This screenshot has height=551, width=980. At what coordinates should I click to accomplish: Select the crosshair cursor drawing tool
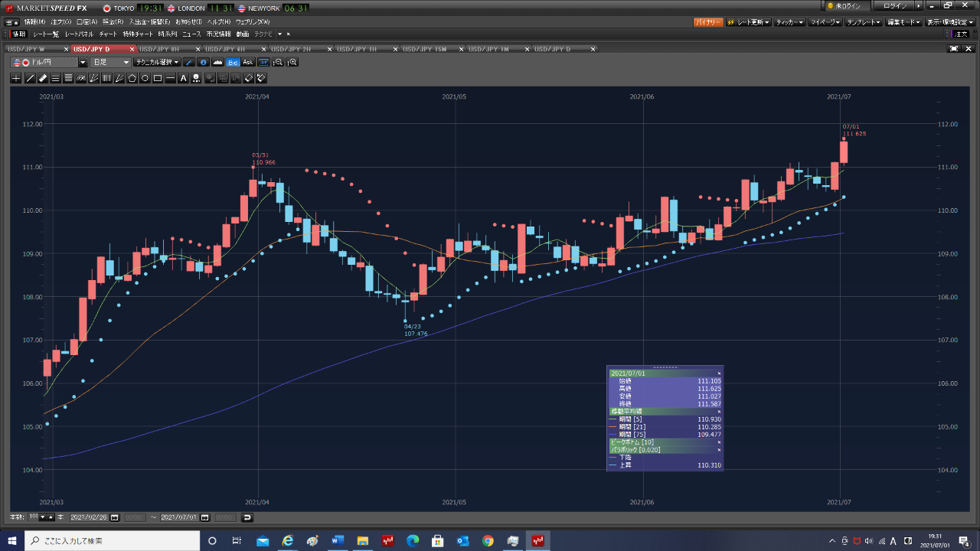16,78
